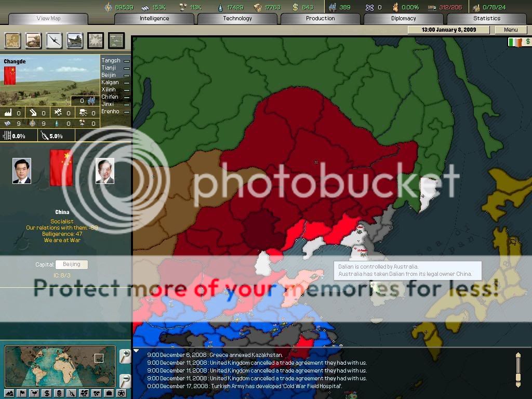Switch to terrain mountain map mode
The image size is (532, 399).
(9, 393)
